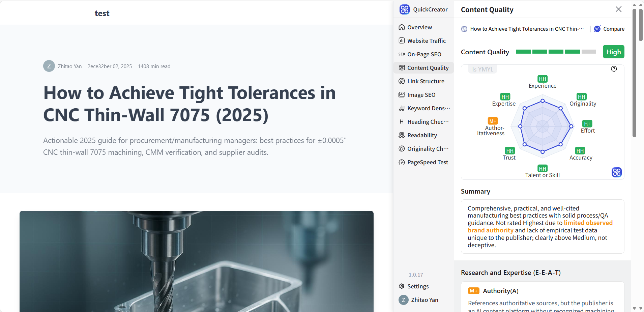Click the QuickCreator logo icon
Screen dimensions: 644x312
point(404,9)
